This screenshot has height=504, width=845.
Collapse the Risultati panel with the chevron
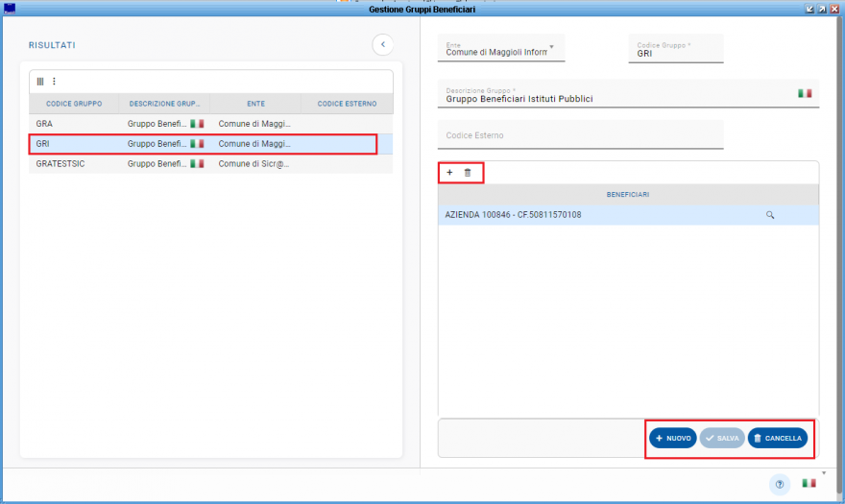tap(383, 44)
